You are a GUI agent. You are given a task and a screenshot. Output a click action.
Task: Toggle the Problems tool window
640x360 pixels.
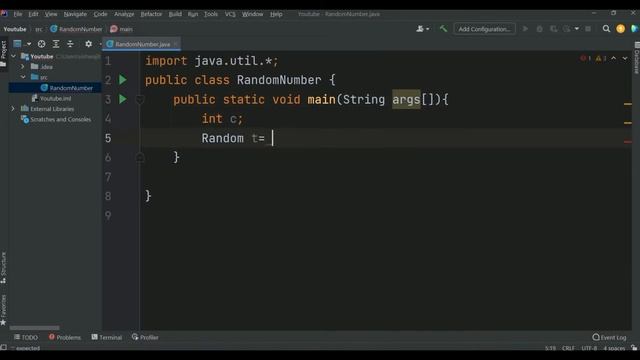coord(64,337)
